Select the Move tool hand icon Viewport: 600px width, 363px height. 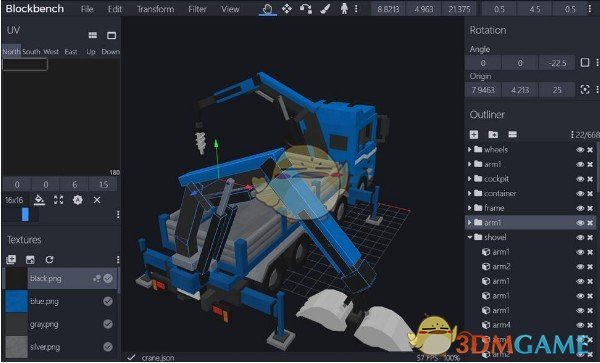click(x=267, y=9)
